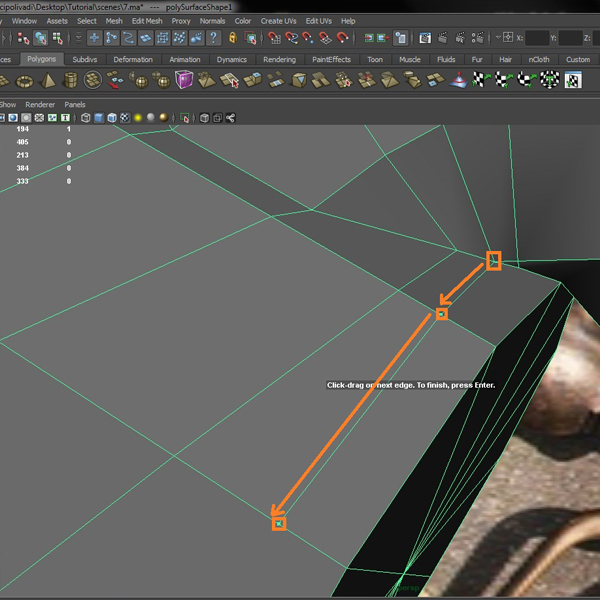Screen dimensions: 600x600
Task: Open the Edit UVs menu
Action: point(318,21)
